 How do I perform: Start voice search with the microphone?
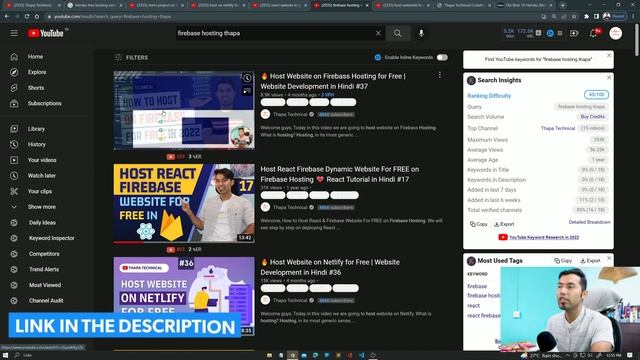(421, 33)
